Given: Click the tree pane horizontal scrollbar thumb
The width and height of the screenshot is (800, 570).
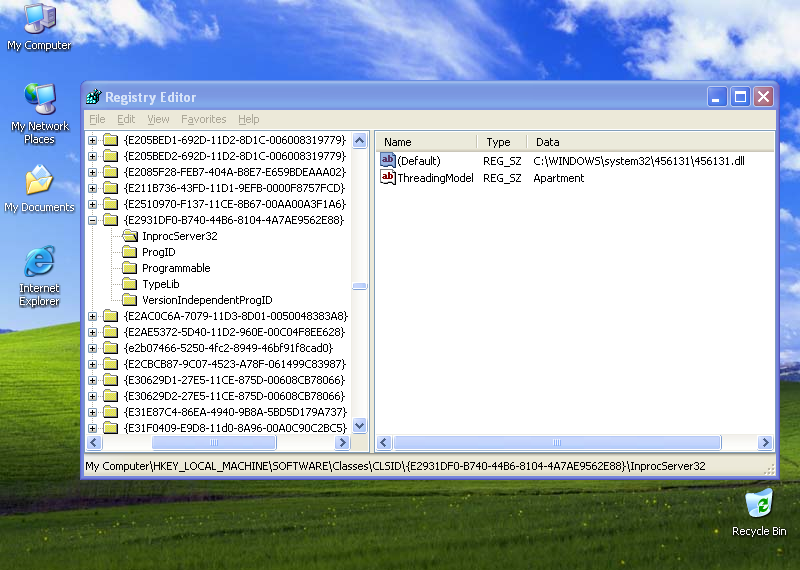Looking at the screenshot, I should click(x=214, y=442).
